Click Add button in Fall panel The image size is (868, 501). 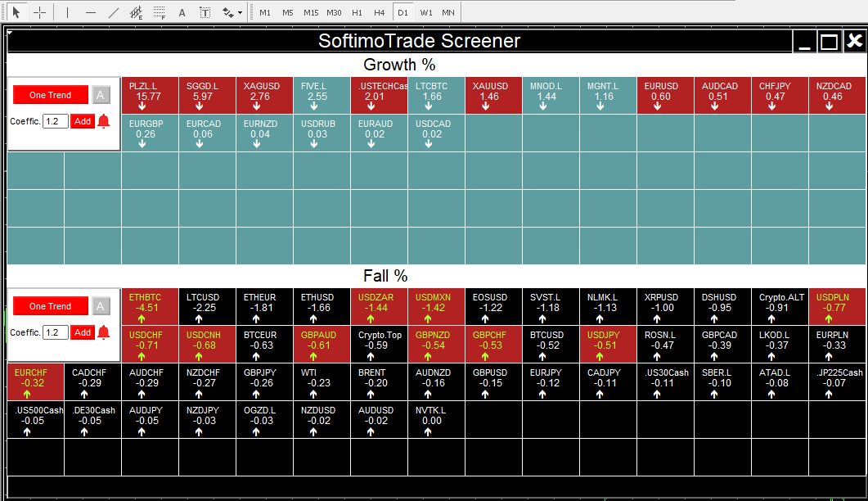pos(83,332)
